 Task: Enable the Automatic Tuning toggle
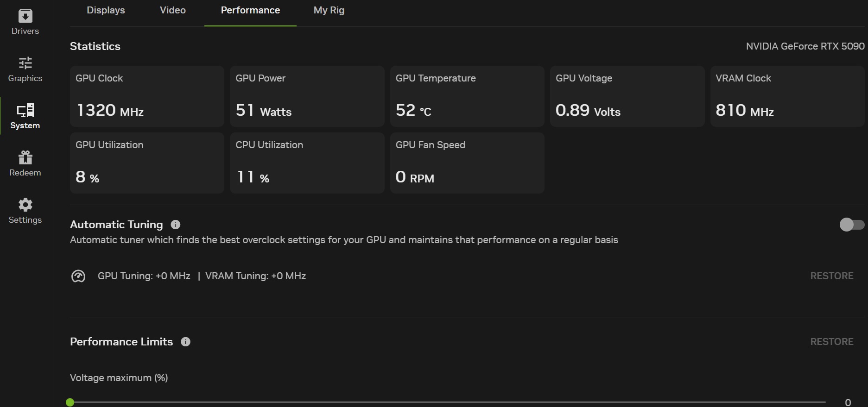851,225
